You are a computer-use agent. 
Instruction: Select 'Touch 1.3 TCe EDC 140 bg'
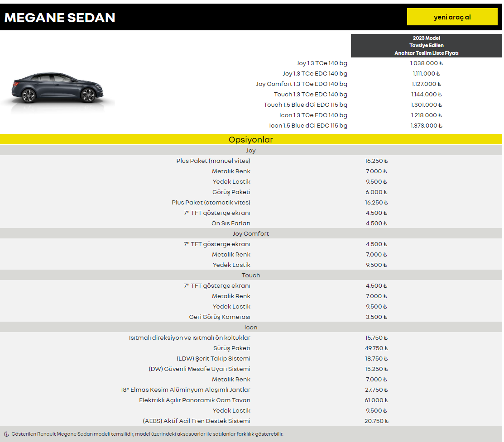coord(311,95)
